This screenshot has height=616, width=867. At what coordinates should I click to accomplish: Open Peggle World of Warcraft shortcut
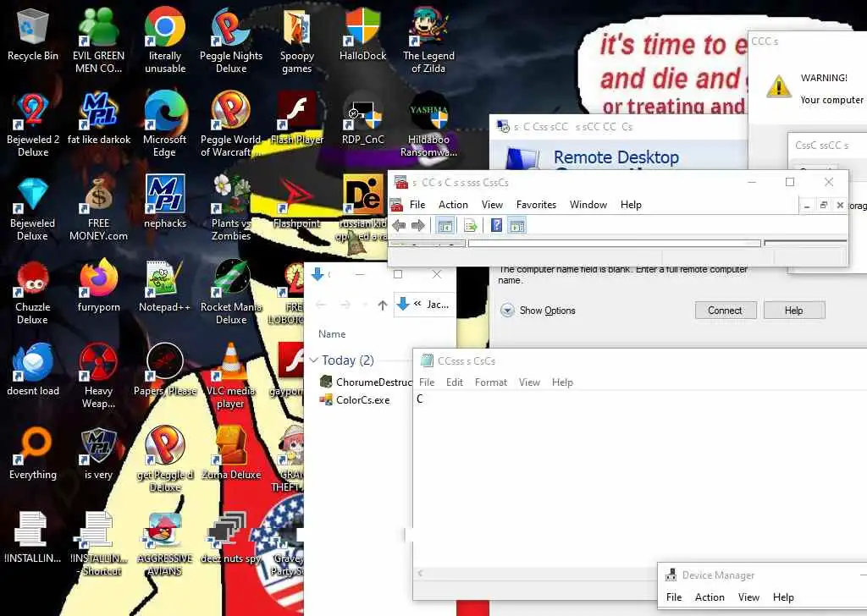click(x=231, y=124)
